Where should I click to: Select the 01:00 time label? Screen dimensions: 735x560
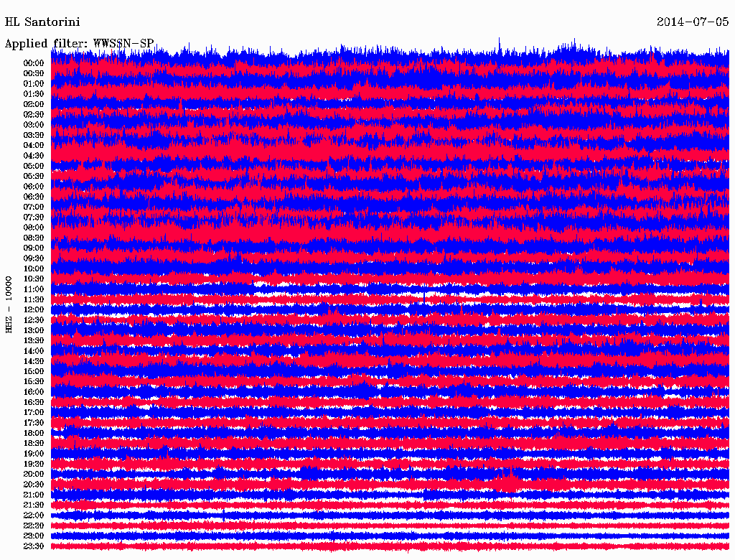pyautogui.click(x=34, y=84)
